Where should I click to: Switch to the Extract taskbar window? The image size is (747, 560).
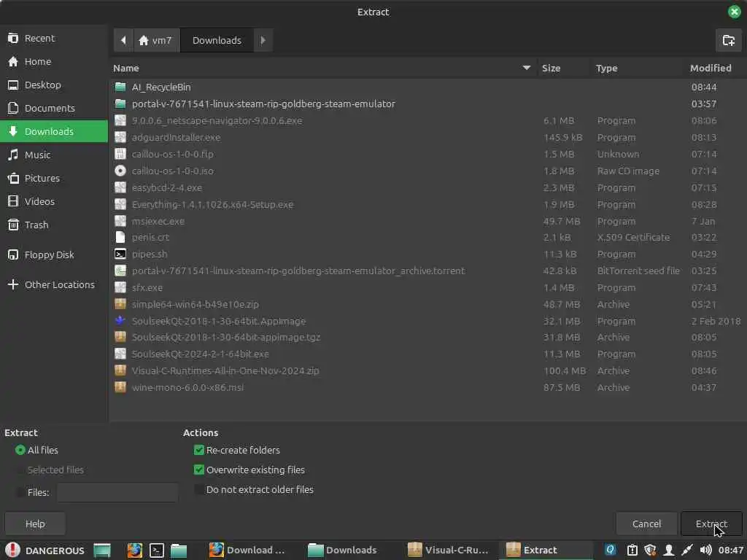click(546, 551)
